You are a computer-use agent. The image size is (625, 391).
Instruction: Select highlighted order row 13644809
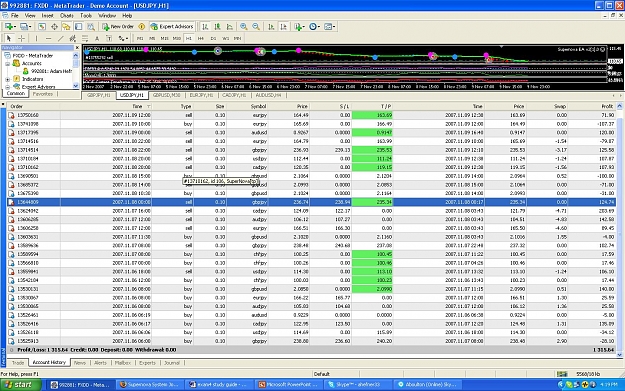[x=312, y=202]
